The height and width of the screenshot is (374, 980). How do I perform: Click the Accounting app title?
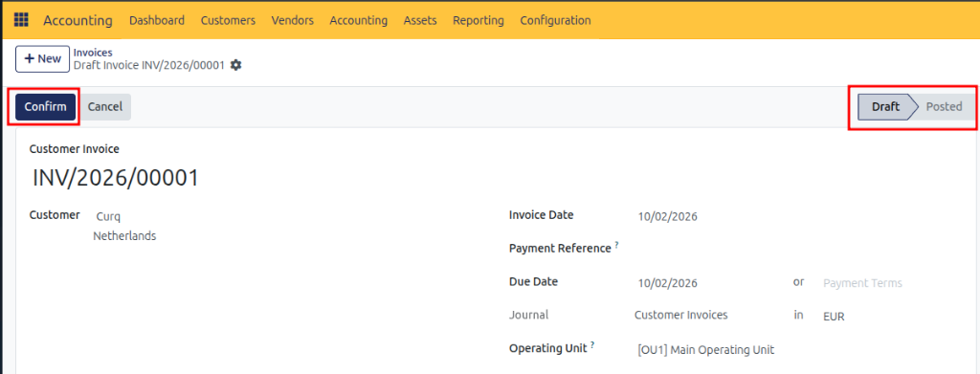pyautogui.click(x=78, y=21)
